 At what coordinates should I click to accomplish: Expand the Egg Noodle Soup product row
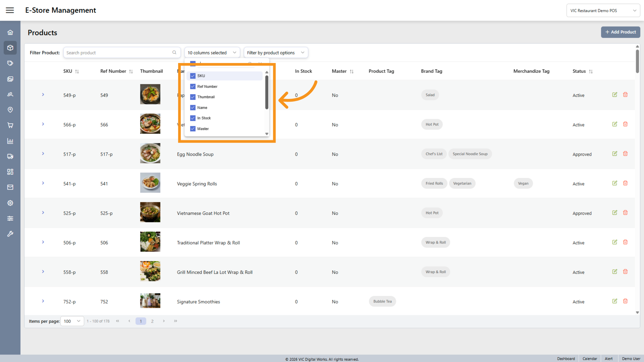point(43,153)
